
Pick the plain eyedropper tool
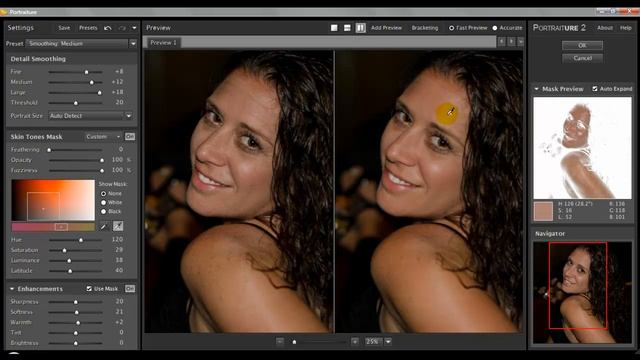coord(104,226)
